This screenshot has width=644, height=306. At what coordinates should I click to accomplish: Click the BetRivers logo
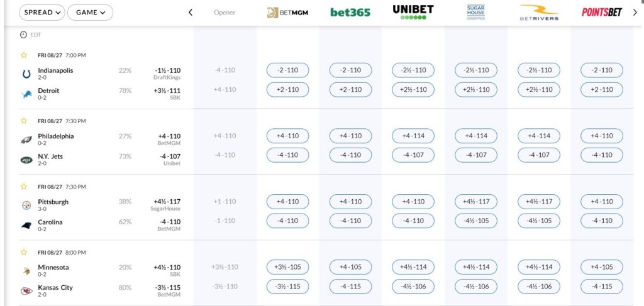click(x=539, y=13)
